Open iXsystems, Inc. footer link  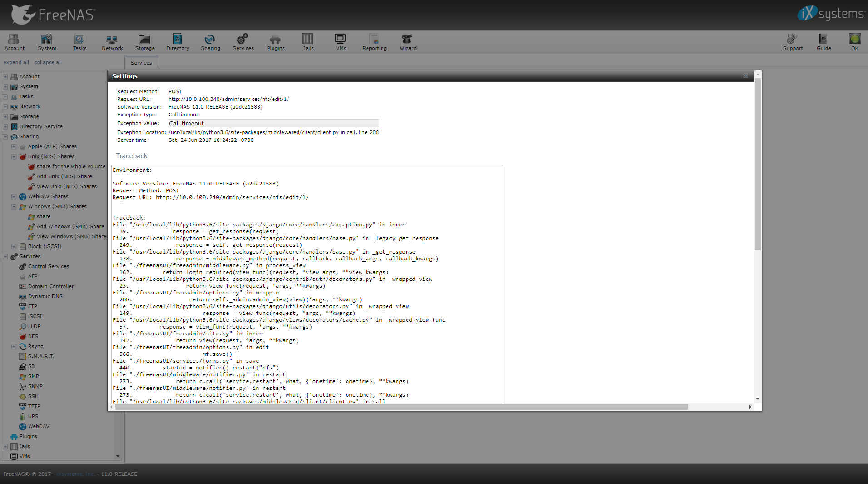(x=75, y=474)
